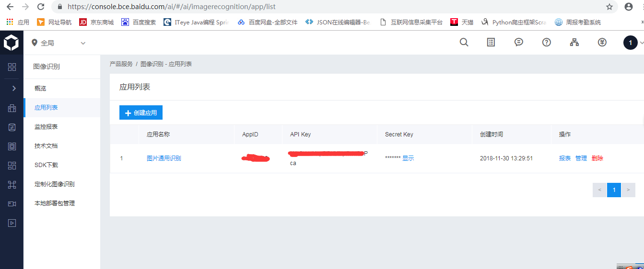Open the yen billing icon in the console header
The height and width of the screenshot is (269, 644).
point(602,42)
